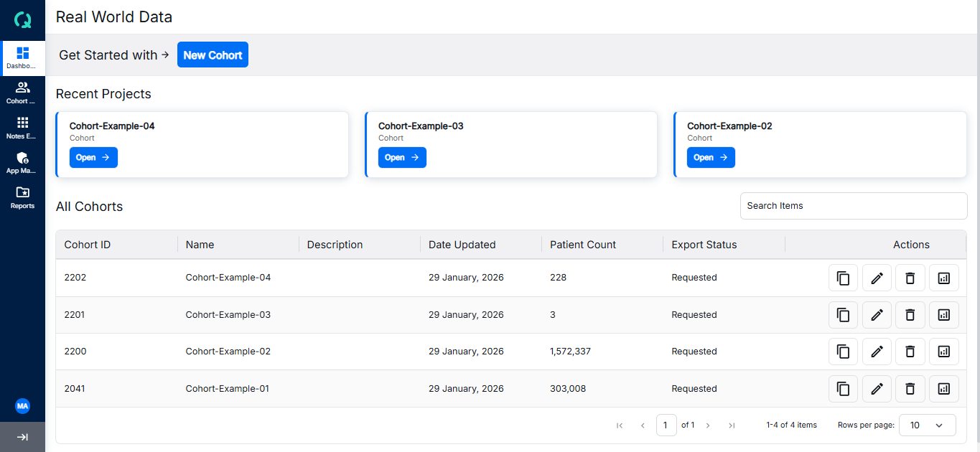The height and width of the screenshot is (452, 980).
Task: Open the Cohort-Example-04 recent project
Action: (93, 157)
